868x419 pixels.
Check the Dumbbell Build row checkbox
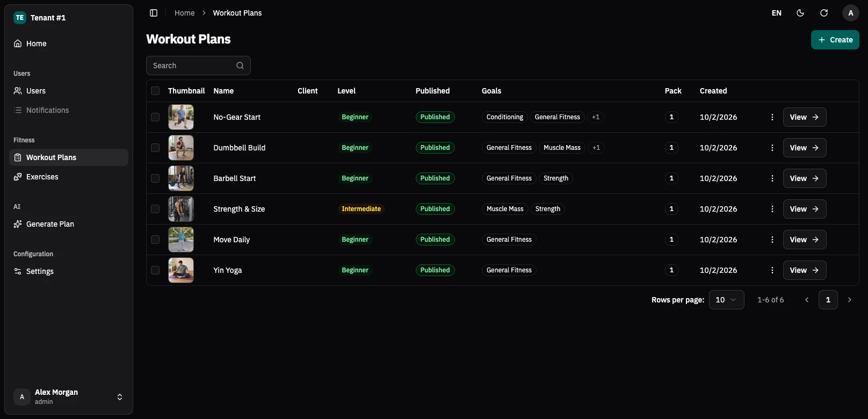click(x=155, y=148)
